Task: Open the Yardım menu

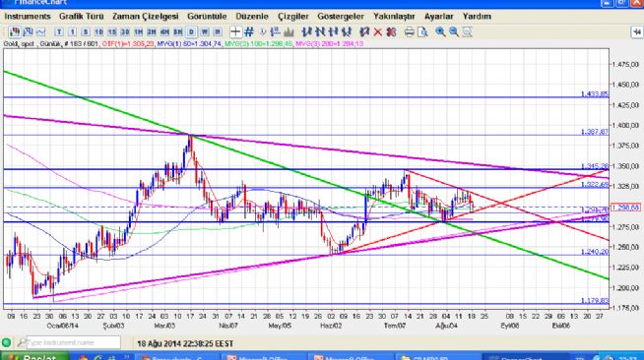Action: click(477, 17)
